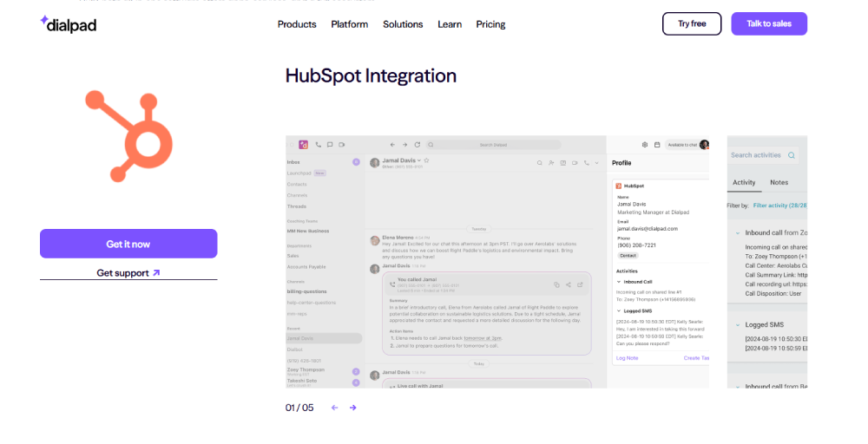Viewport: 868px width, 444px height.
Task: Click the back arrow in the Dialpad app
Action: pos(392,145)
